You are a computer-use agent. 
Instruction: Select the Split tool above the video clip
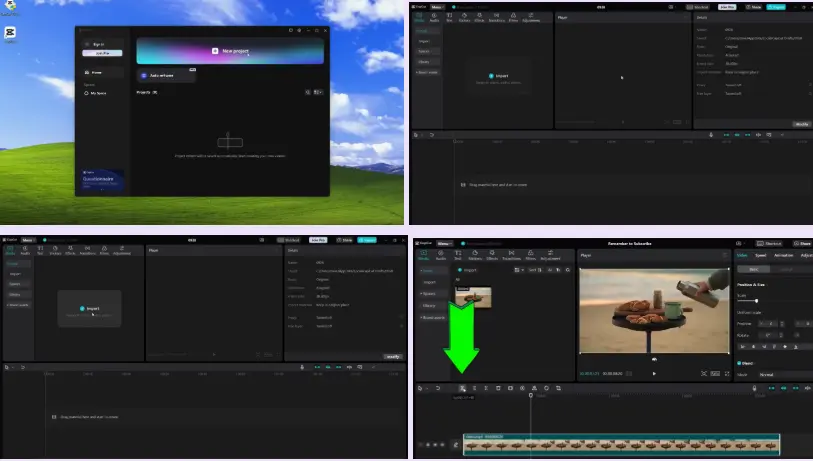click(463, 387)
